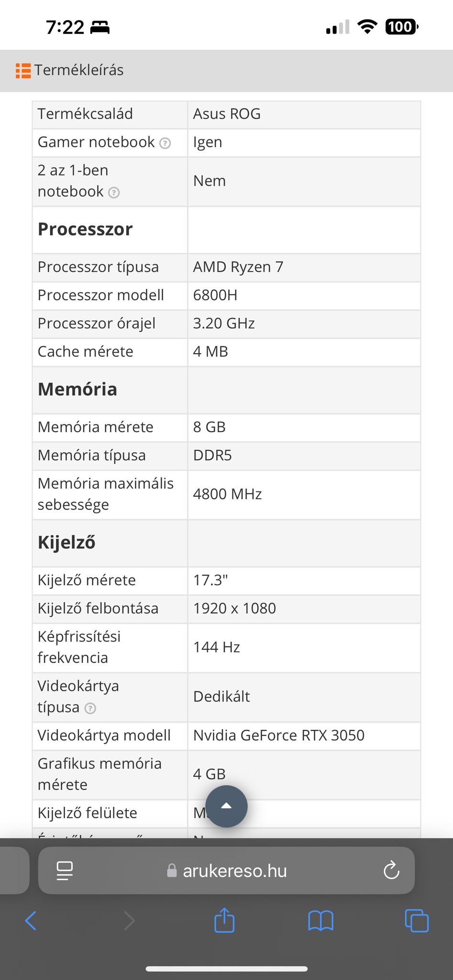Tap the Safari forward arrow
453x980 pixels.
tap(129, 920)
